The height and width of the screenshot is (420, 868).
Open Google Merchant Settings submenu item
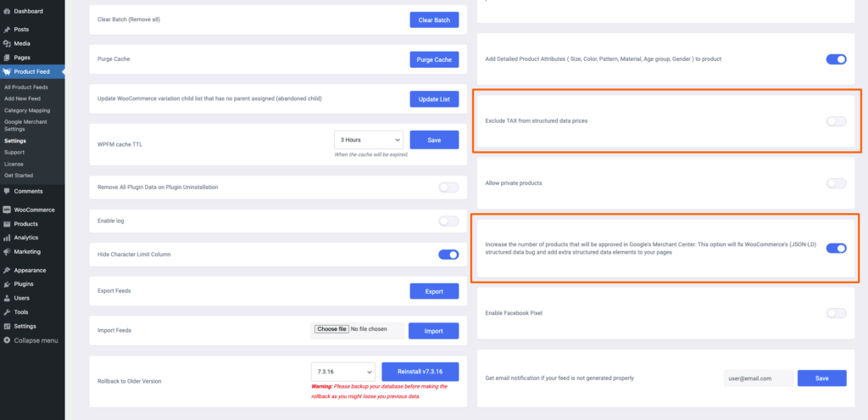pyautogui.click(x=25, y=126)
